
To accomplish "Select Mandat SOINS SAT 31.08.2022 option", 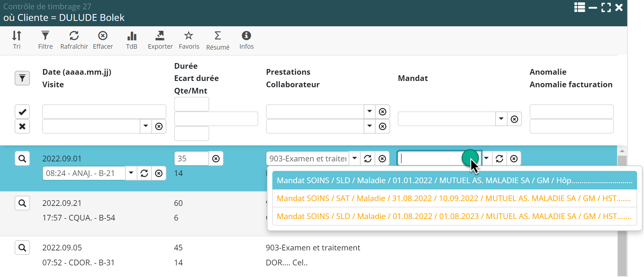I will [454, 198].
